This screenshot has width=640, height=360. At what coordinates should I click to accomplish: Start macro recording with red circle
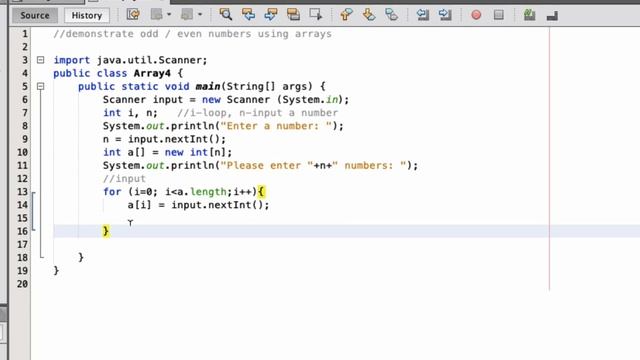[476, 15]
